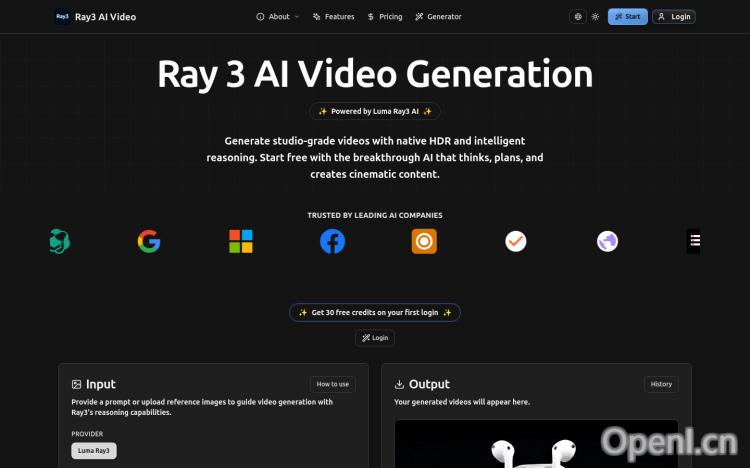Open the How to use guide

pyautogui.click(x=332, y=384)
